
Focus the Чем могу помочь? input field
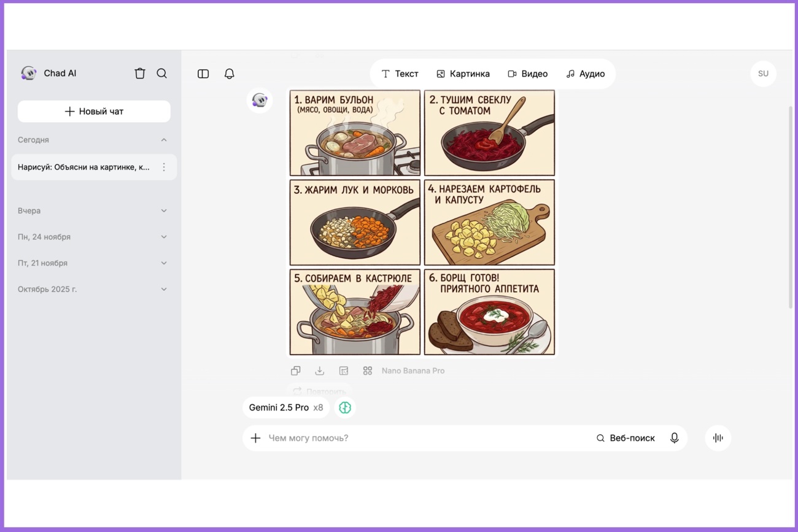tap(424, 438)
